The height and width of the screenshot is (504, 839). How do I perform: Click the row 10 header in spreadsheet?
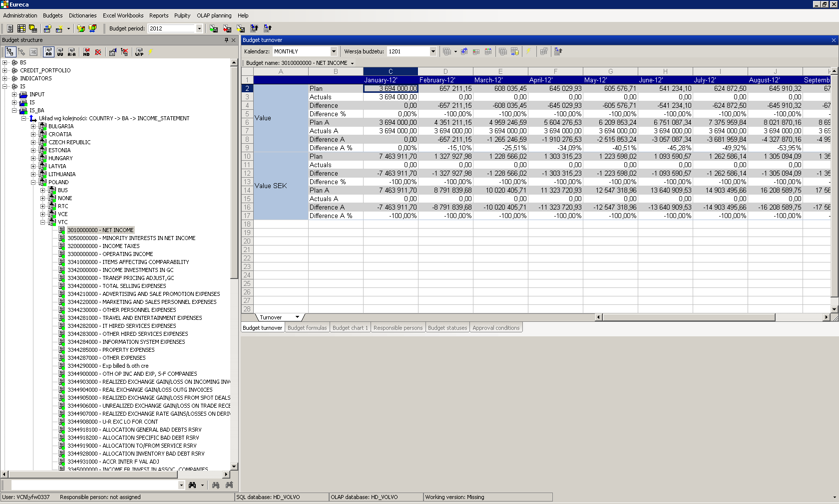point(247,156)
